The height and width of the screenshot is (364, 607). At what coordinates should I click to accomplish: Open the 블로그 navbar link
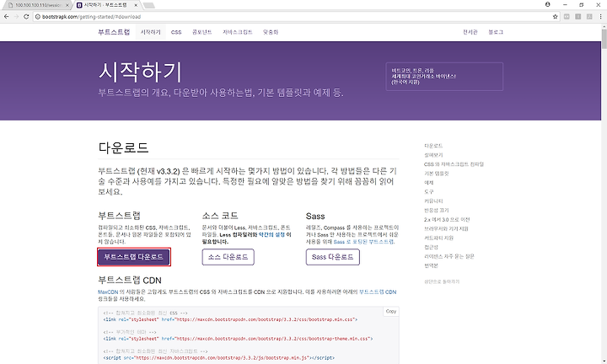496,32
